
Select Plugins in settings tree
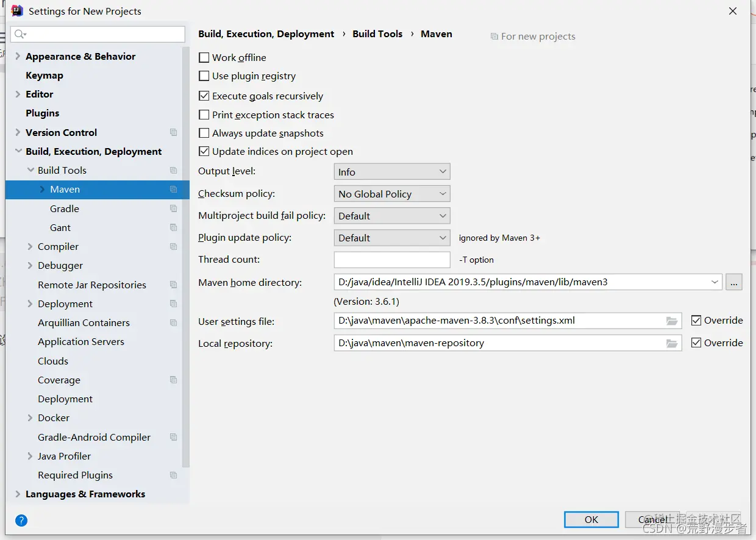click(43, 113)
